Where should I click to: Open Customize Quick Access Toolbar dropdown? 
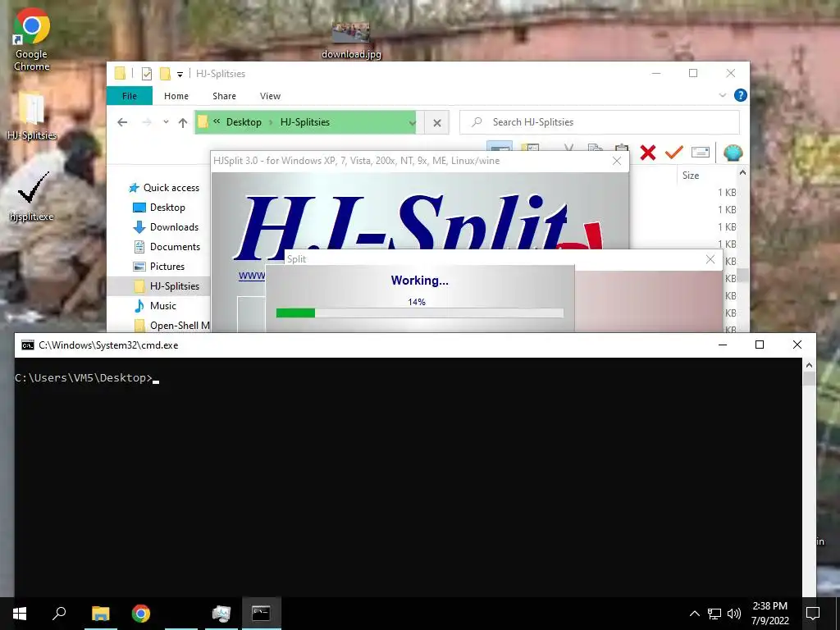180,75
